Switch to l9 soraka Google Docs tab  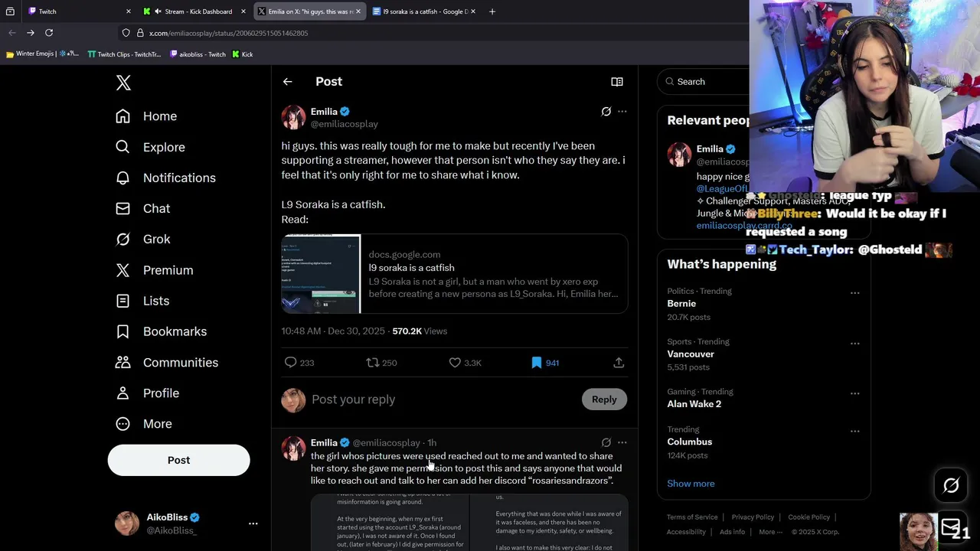coord(425,11)
